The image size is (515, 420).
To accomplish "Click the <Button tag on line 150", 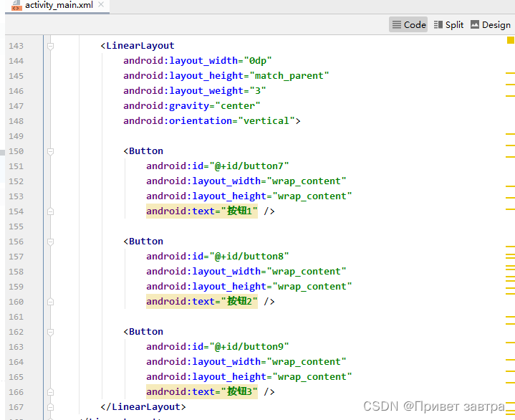I will tap(143, 151).
